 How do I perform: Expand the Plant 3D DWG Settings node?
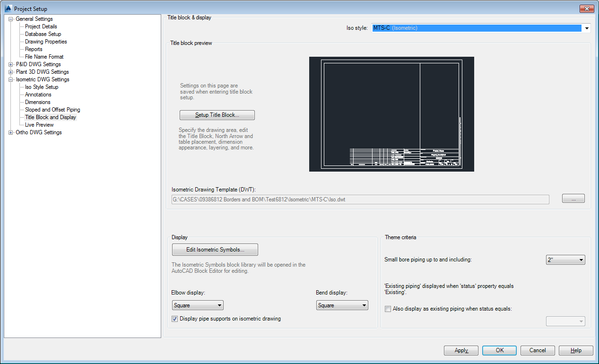[x=10, y=71]
